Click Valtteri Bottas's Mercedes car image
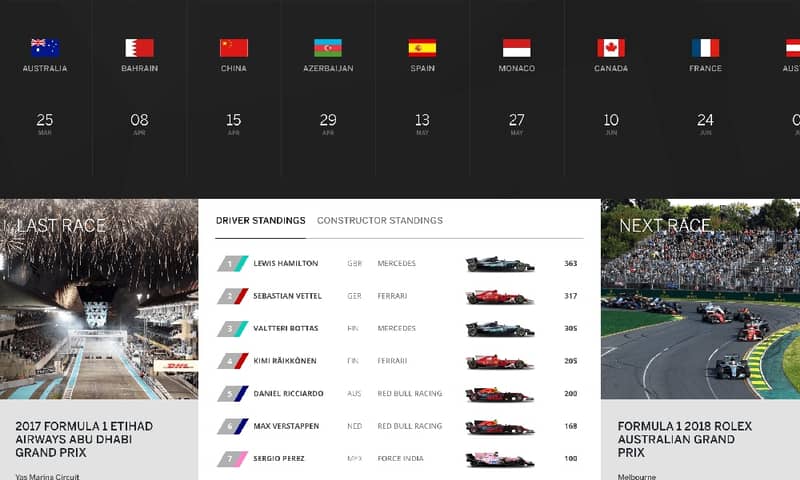This screenshot has width=800, height=480. click(x=499, y=329)
